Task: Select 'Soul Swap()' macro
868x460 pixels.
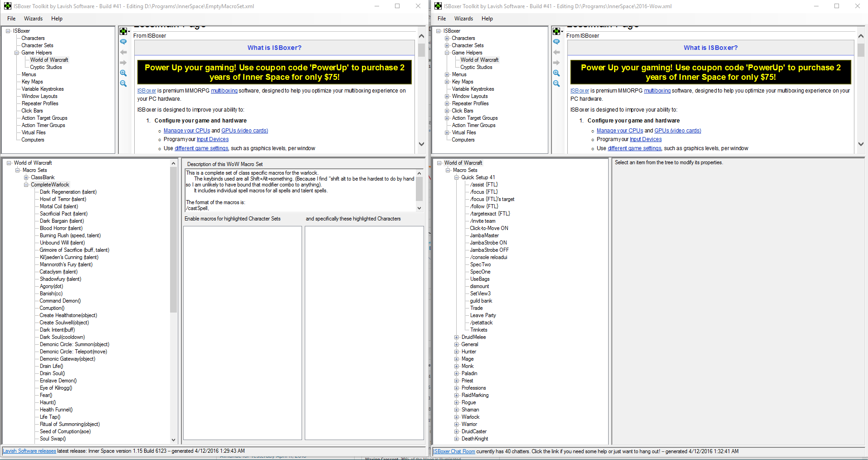Action: (53, 439)
